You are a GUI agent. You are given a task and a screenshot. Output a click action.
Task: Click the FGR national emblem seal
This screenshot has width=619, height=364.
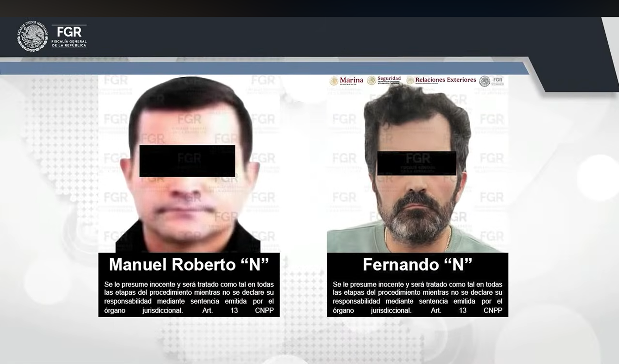click(x=32, y=36)
